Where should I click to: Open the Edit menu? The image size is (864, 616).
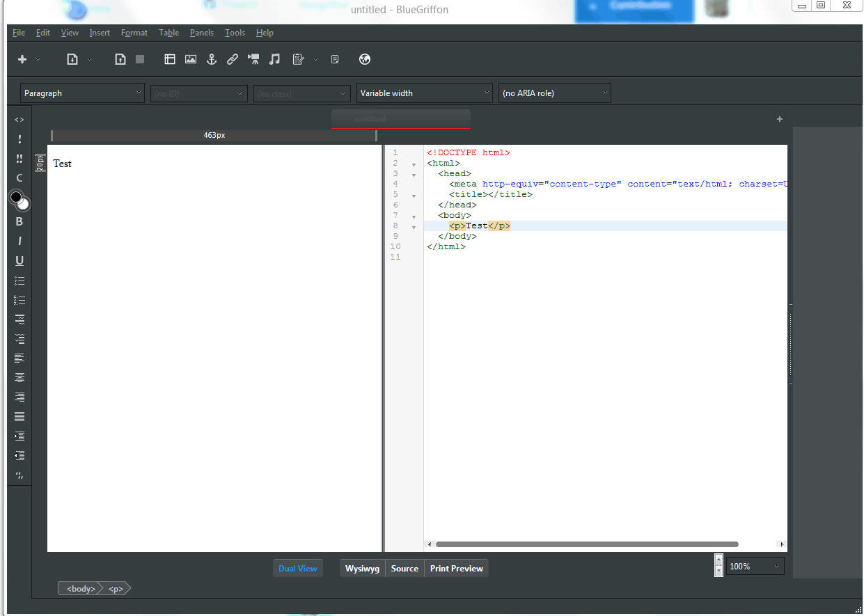click(x=43, y=33)
